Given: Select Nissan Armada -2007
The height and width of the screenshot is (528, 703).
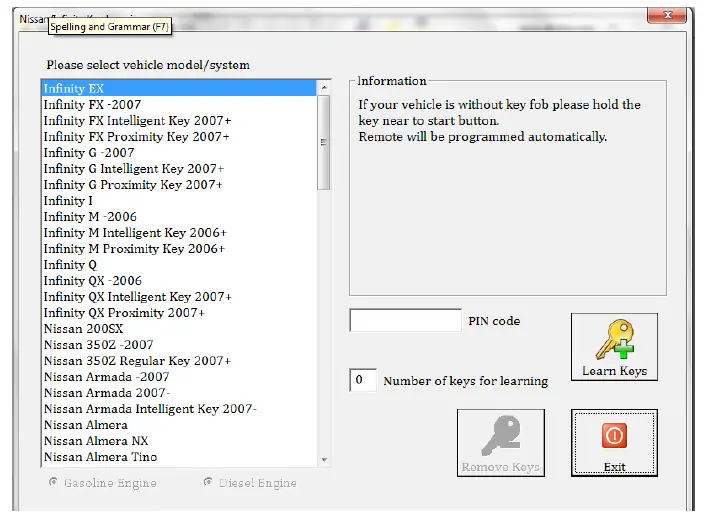Looking at the screenshot, I should [179, 377].
